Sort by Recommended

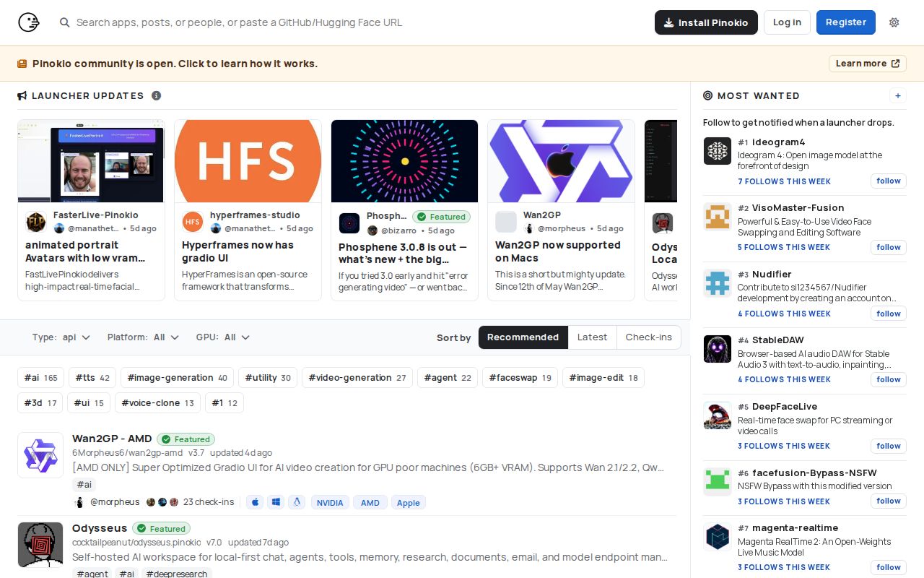click(523, 337)
